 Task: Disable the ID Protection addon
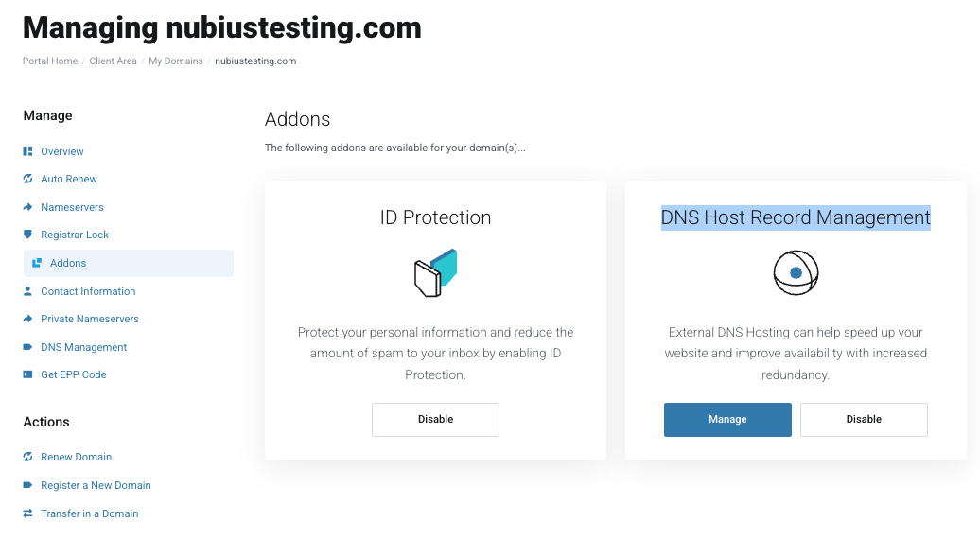435,420
